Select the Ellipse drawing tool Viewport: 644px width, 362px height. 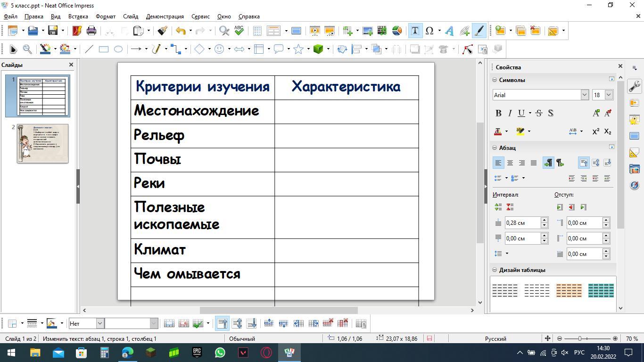click(x=118, y=49)
